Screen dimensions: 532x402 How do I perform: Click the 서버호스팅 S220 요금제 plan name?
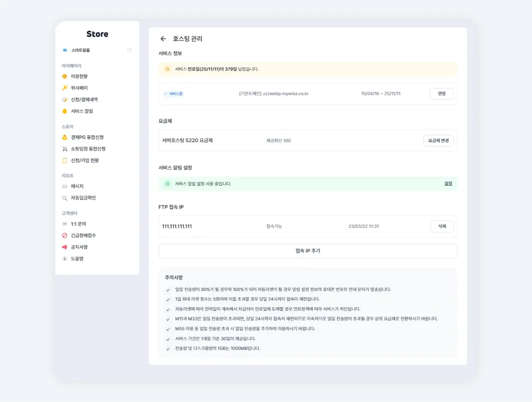coord(188,140)
